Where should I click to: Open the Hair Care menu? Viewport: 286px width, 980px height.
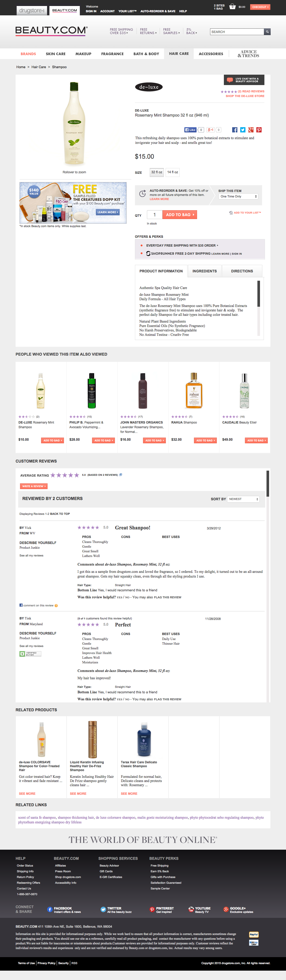(x=179, y=54)
